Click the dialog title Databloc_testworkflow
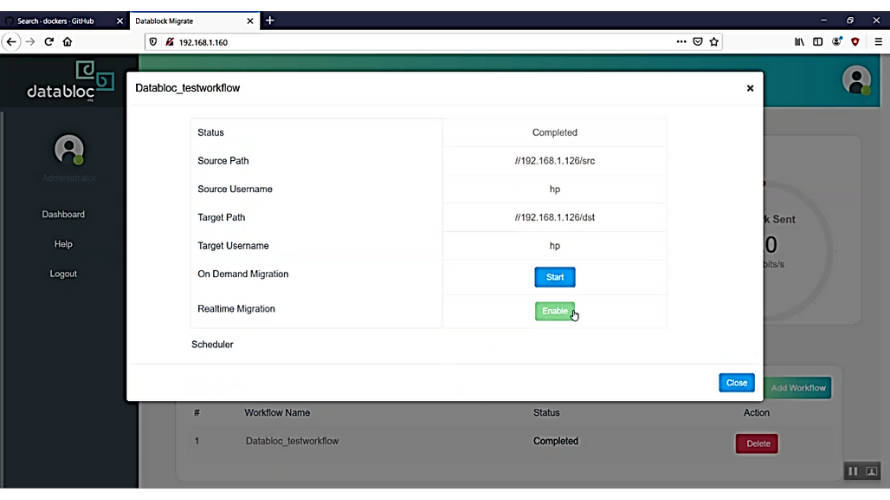Image resolution: width=890 pixels, height=500 pixels. click(x=187, y=88)
